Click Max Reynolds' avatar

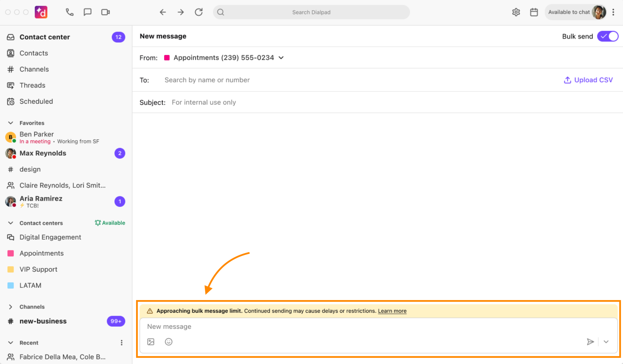[11, 153]
